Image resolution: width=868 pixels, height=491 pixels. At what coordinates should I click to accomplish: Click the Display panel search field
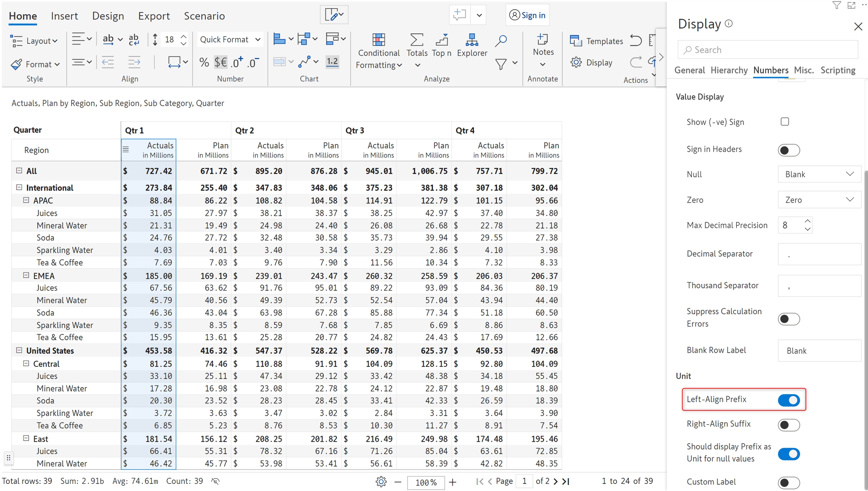769,50
